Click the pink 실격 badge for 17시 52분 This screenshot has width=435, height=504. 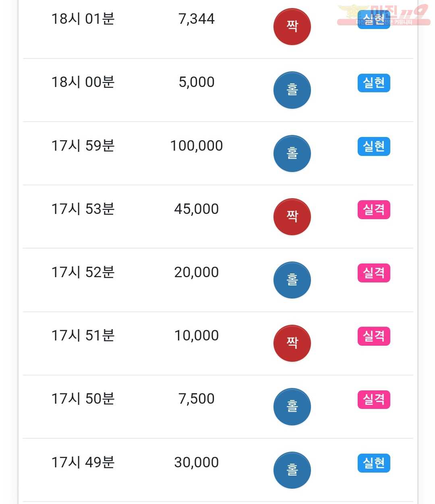click(374, 273)
